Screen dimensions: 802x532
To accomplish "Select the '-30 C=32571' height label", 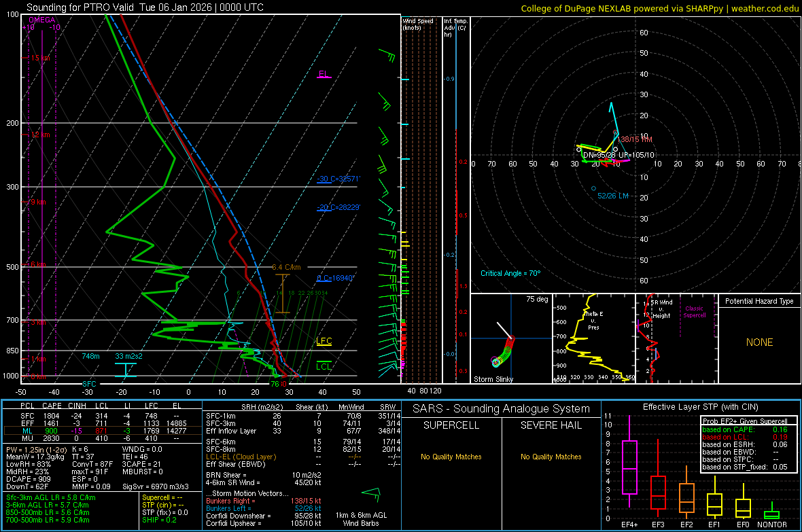I will pos(338,179).
